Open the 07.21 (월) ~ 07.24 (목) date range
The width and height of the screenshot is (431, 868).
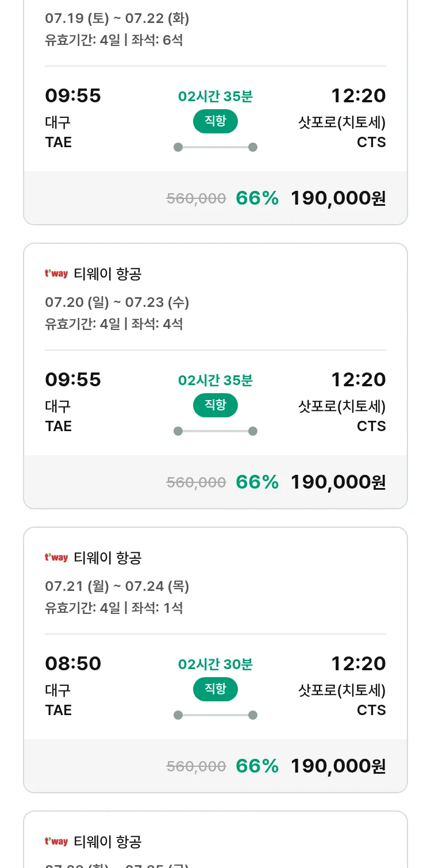click(117, 586)
